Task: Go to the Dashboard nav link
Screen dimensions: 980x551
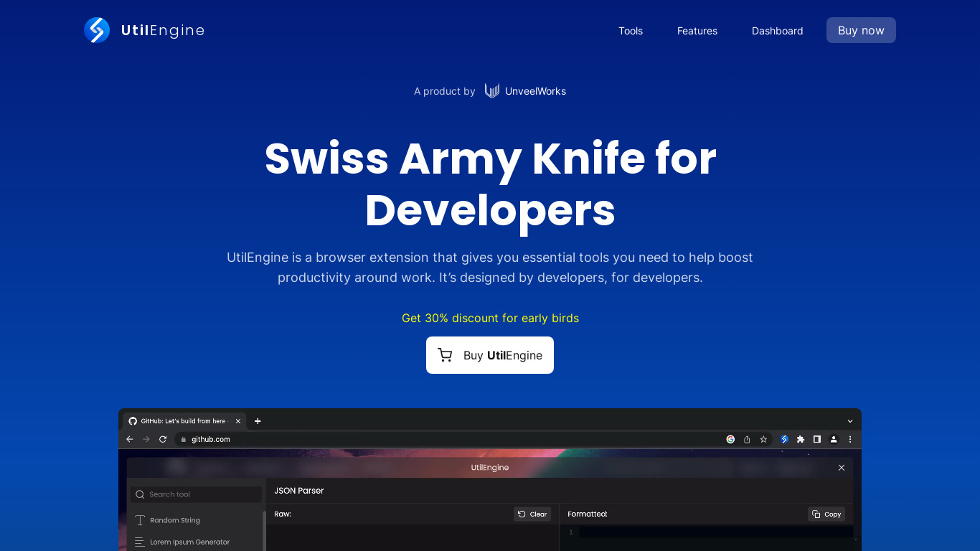Action: [x=778, y=31]
